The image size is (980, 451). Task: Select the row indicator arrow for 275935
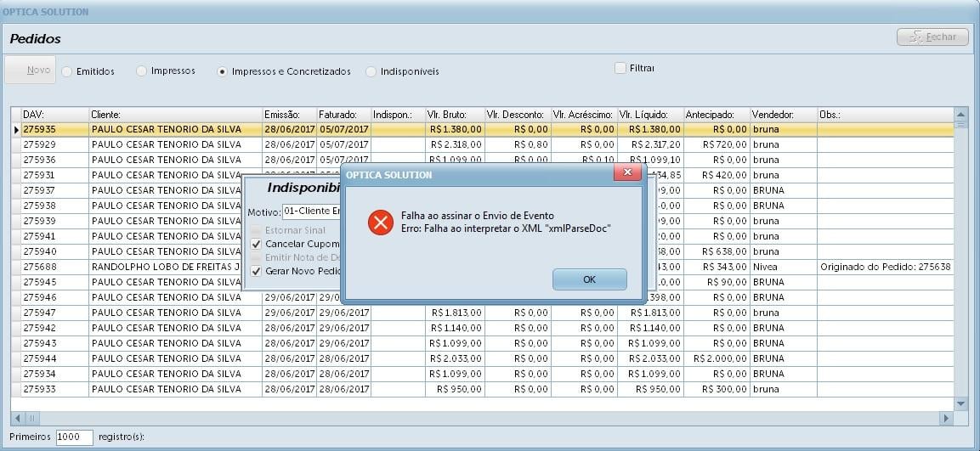pos(16,130)
